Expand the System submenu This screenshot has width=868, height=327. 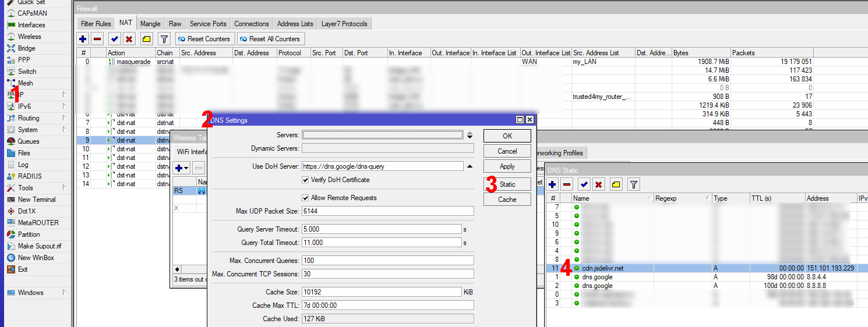pos(64,130)
